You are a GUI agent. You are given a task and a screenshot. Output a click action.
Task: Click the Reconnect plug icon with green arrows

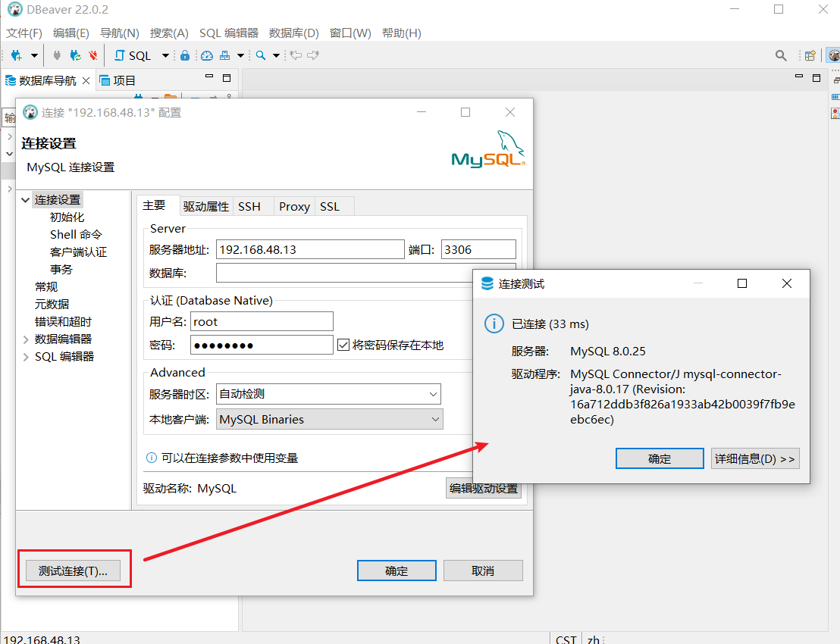click(x=76, y=55)
